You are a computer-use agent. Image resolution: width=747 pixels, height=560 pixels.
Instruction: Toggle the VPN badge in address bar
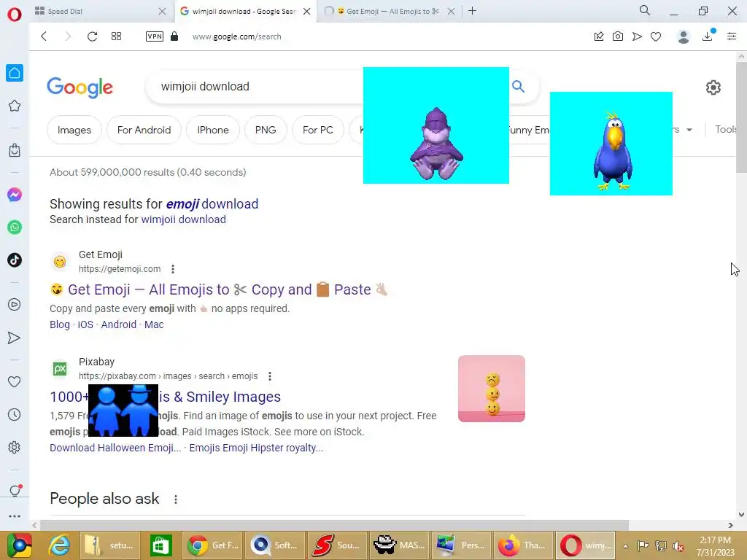155,36
